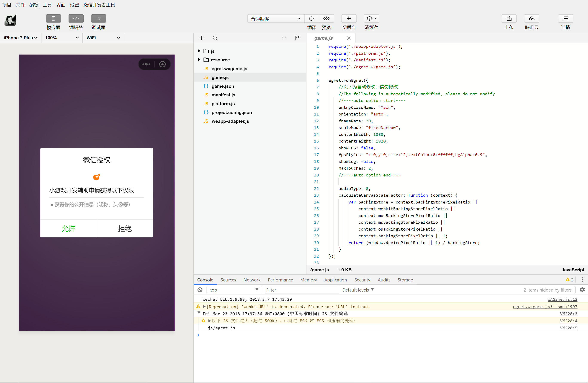Click the 腾讯云 cloud icon
This screenshot has height=383, width=588.
tap(531, 18)
